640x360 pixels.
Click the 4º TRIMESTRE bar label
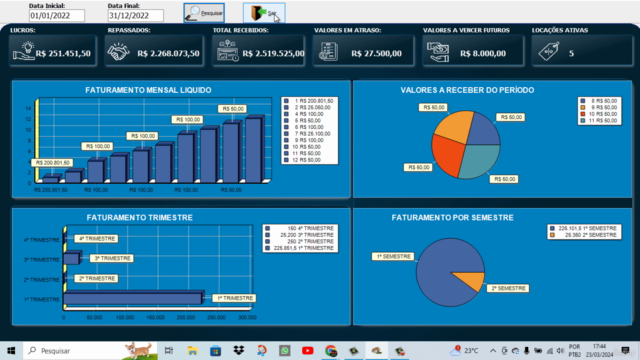click(96, 238)
